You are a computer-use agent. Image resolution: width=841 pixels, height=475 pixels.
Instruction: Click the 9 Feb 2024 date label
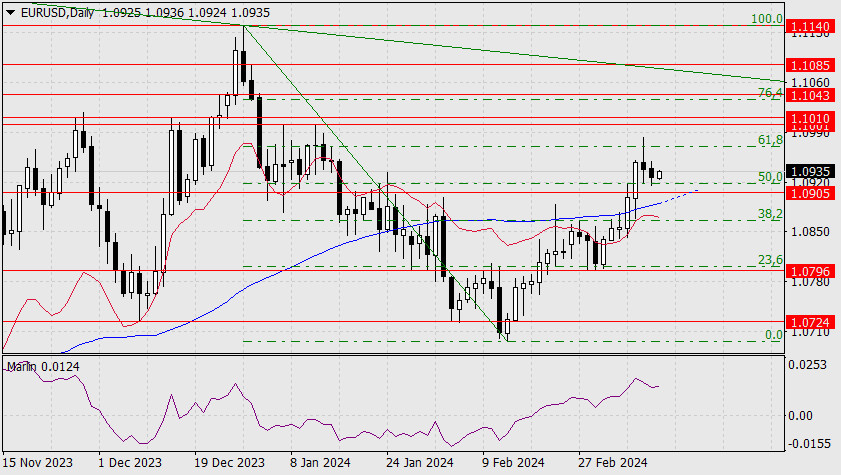(513, 463)
